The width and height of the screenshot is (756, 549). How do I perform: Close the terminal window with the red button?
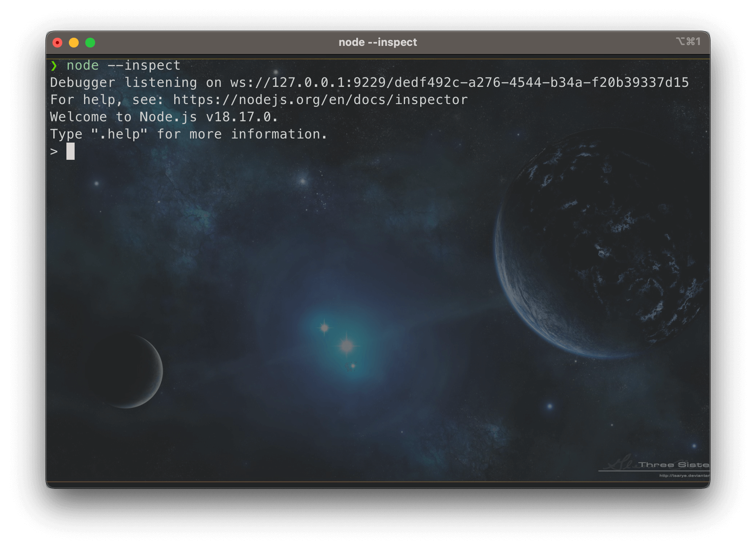57,43
